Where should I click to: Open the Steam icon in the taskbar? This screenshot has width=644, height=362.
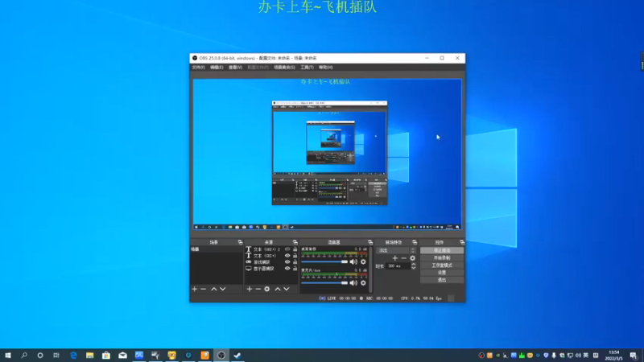click(x=237, y=355)
